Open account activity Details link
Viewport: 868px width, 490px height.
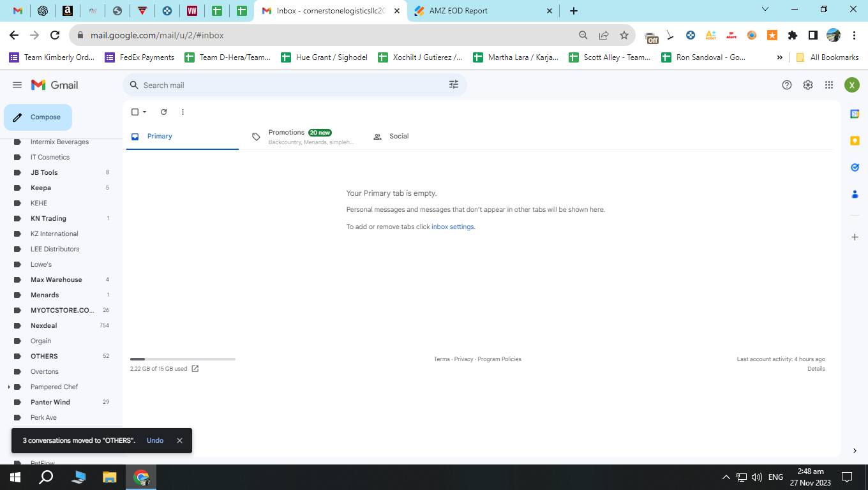816,369
